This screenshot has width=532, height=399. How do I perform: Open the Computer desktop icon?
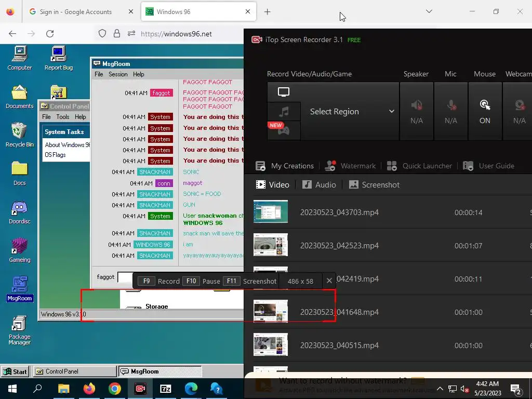pos(20,58)
